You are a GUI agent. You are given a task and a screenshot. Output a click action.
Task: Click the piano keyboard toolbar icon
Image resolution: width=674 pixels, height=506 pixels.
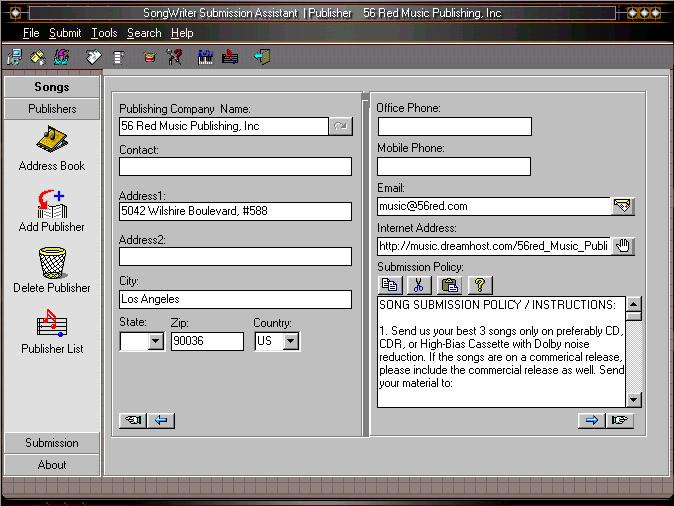(205, 57)
